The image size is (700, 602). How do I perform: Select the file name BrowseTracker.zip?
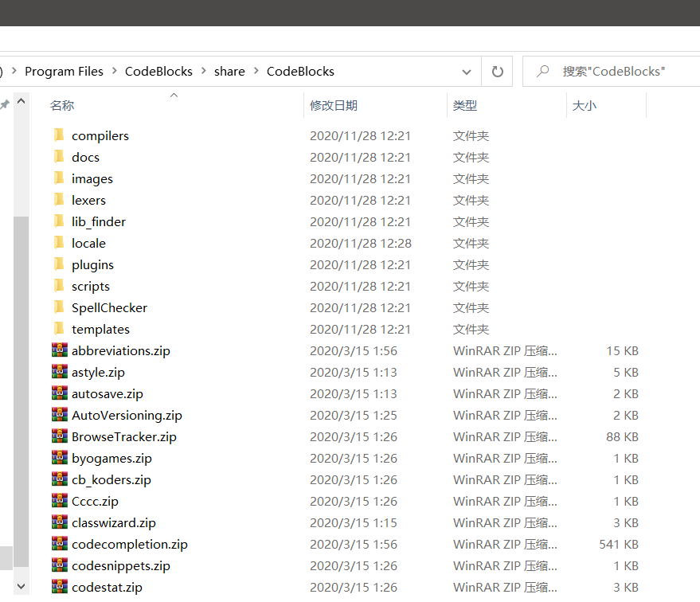124,437
